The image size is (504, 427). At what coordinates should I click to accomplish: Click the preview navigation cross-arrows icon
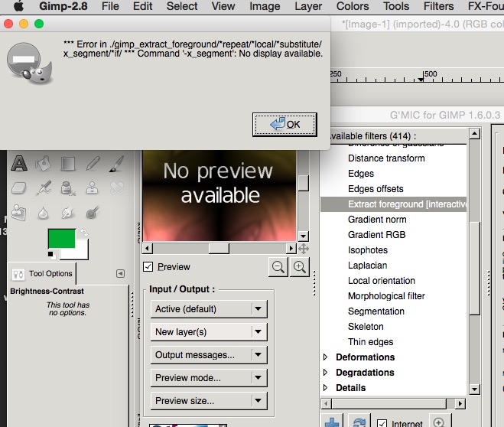(x=304, y=249)
